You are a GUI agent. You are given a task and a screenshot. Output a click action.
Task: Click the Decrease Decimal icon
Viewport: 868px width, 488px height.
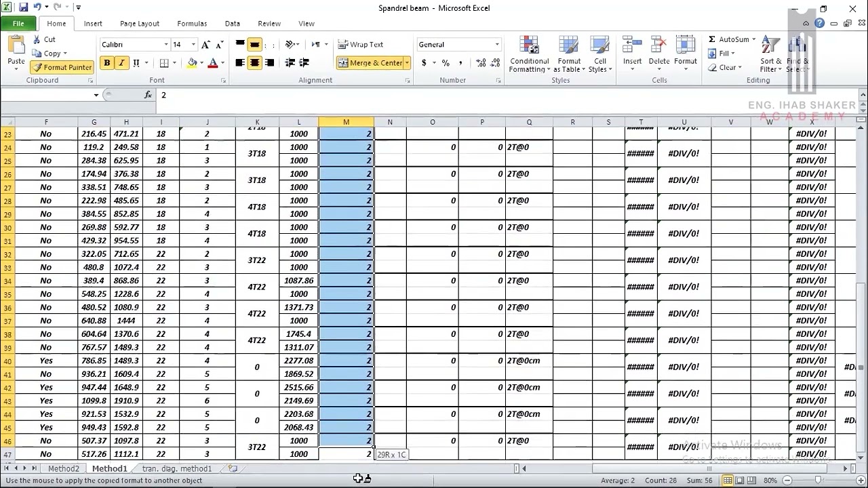(x=496, y=63)
